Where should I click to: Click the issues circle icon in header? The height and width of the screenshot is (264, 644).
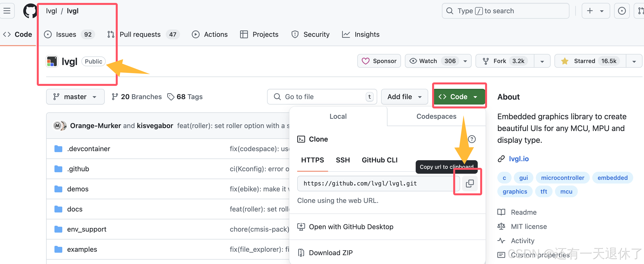621,11
